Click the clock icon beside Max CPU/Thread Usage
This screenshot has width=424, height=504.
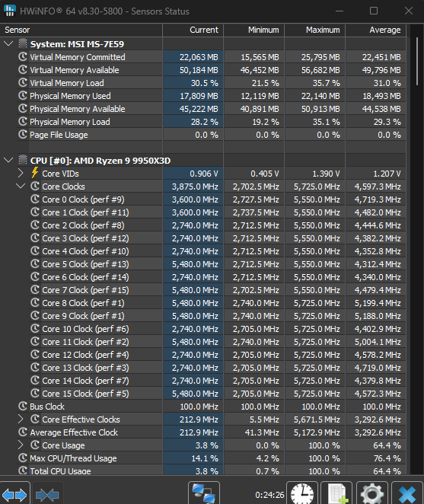23,458
